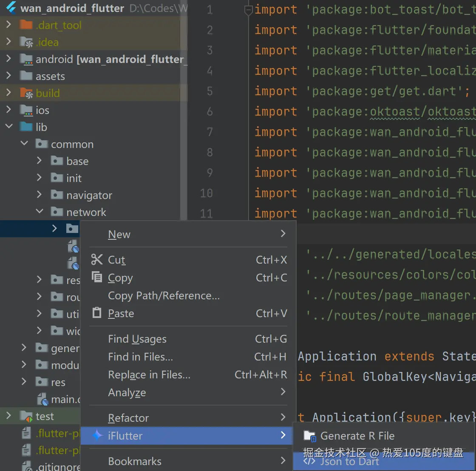Click the Generate R File icon

pos(310,436)
